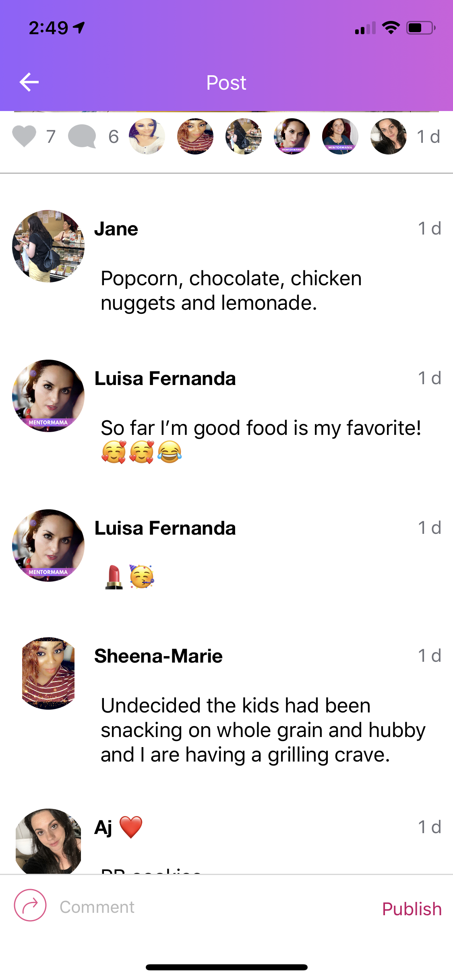The width and height of the screenshot is (453, 980).
Task: Tap the share arrow icon beside Comment
Action: (x=30, y=905)
